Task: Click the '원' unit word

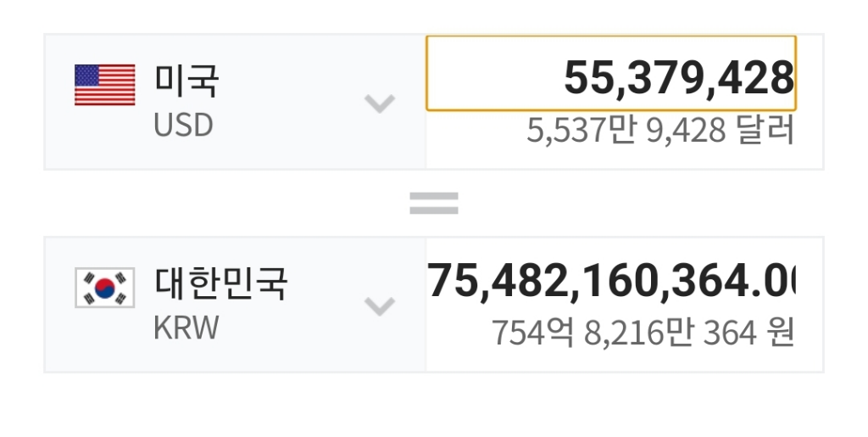Action: pyautogui.click(x=779, y=333)
